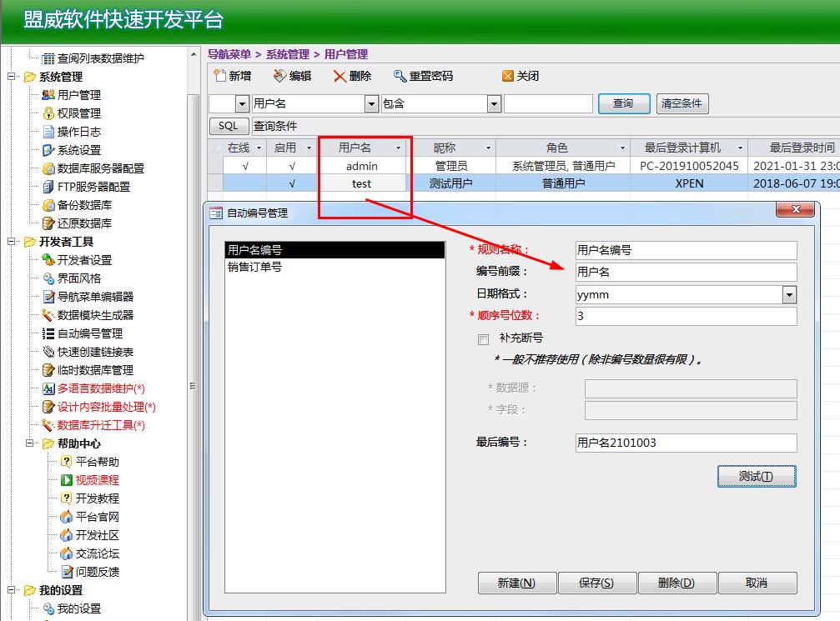Open 操作日志 document icon
This screenshot has width=840, height=621.
tap(48, 132)
